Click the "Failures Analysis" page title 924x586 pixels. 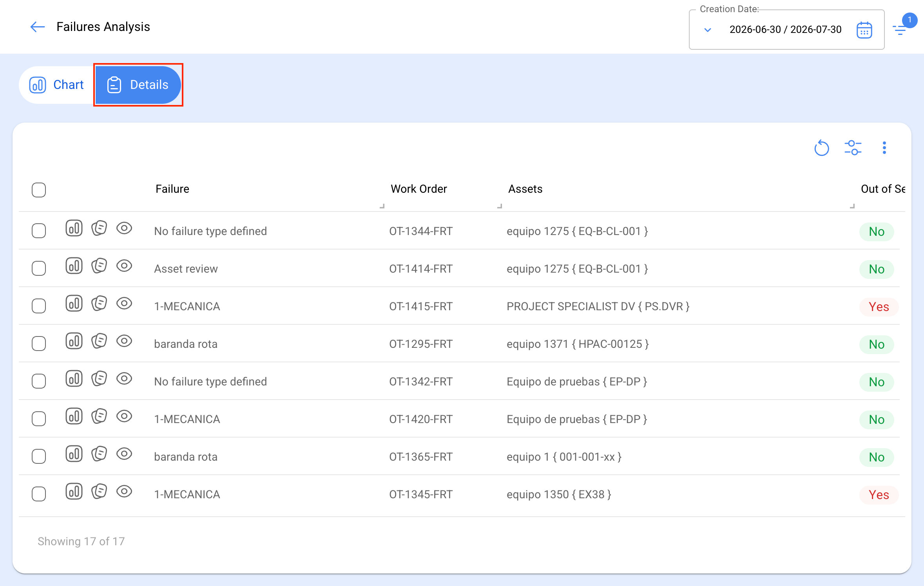point(103,27)
